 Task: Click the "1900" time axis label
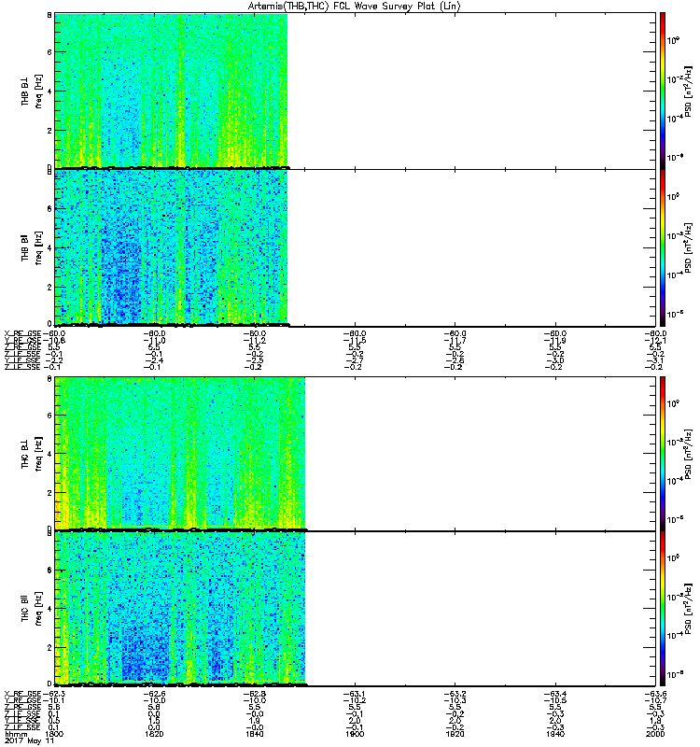tap(355, 734)
